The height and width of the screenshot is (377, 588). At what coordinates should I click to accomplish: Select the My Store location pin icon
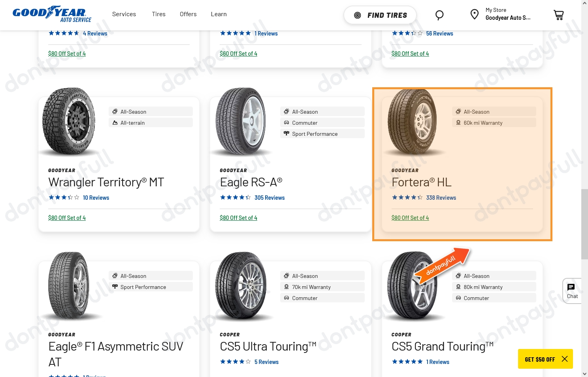475,14
